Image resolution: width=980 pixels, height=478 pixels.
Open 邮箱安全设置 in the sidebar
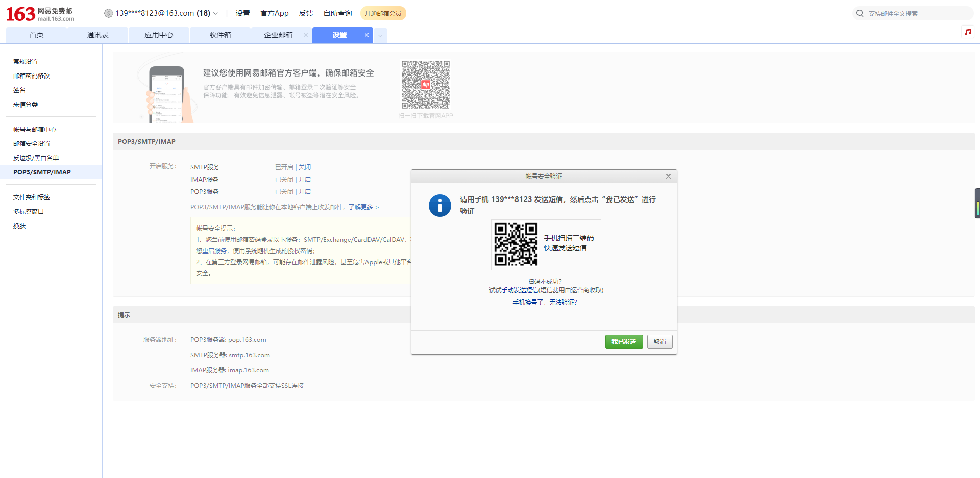32,143
